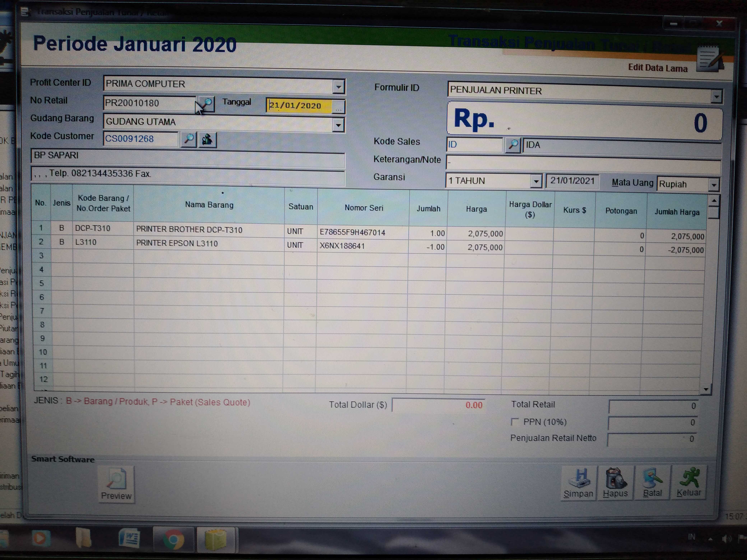Enable the PPN (10%) checkbox

pos(515,422)
